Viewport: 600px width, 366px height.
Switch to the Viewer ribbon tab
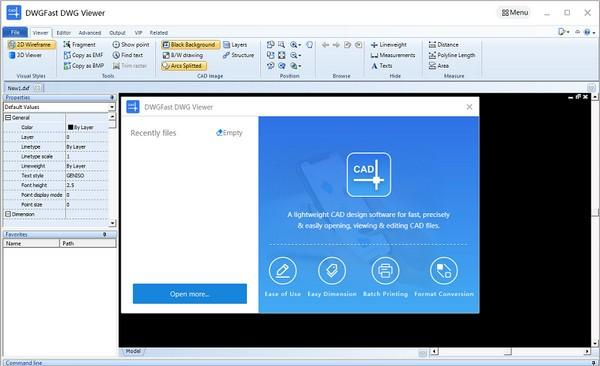pyautogui.click(x=40, y=33)
